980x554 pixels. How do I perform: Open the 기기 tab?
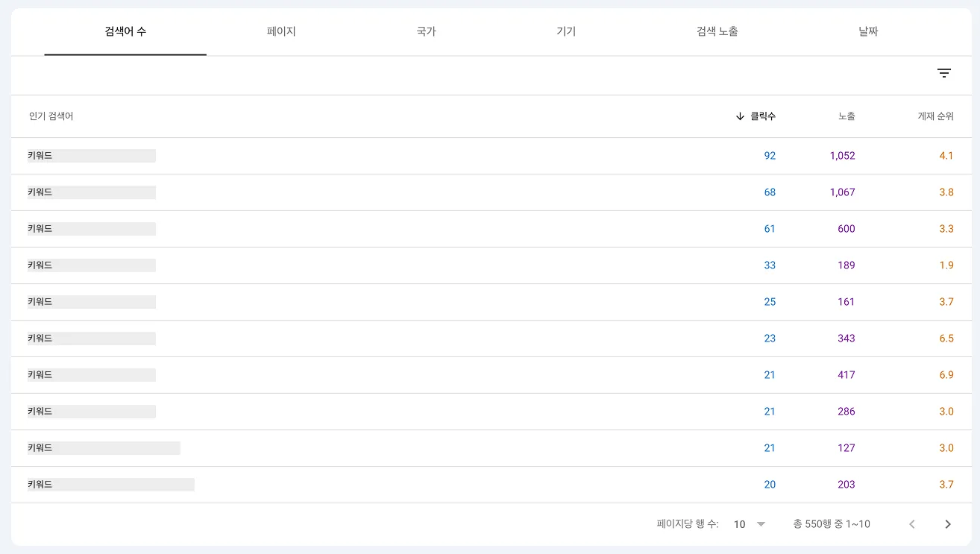coord(565,31)
